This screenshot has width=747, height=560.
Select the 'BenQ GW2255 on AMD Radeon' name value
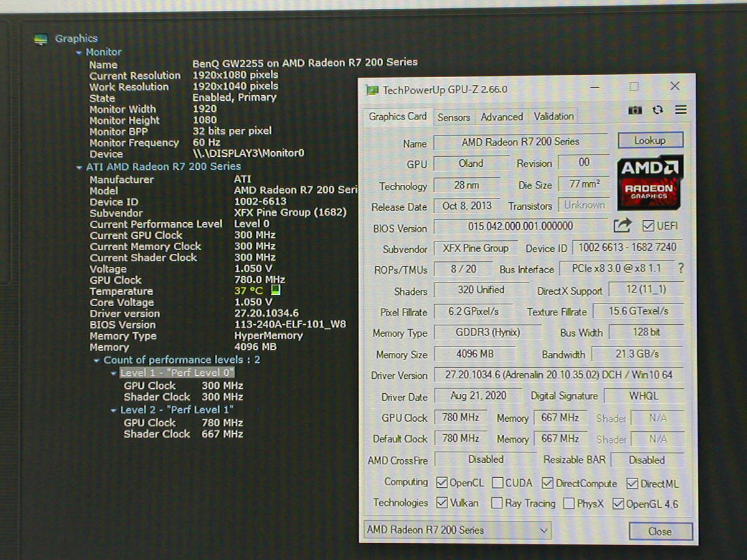click(305, 62)
